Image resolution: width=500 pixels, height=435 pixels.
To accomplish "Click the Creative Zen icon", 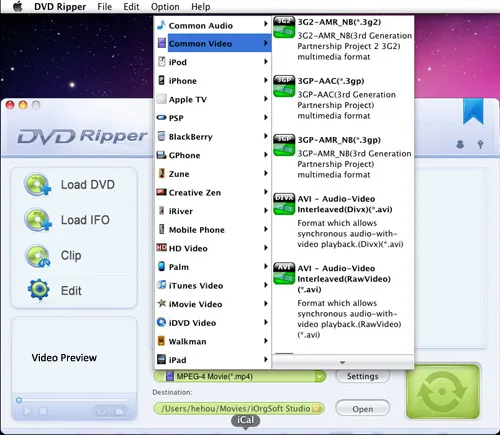I will pos(161,192).
